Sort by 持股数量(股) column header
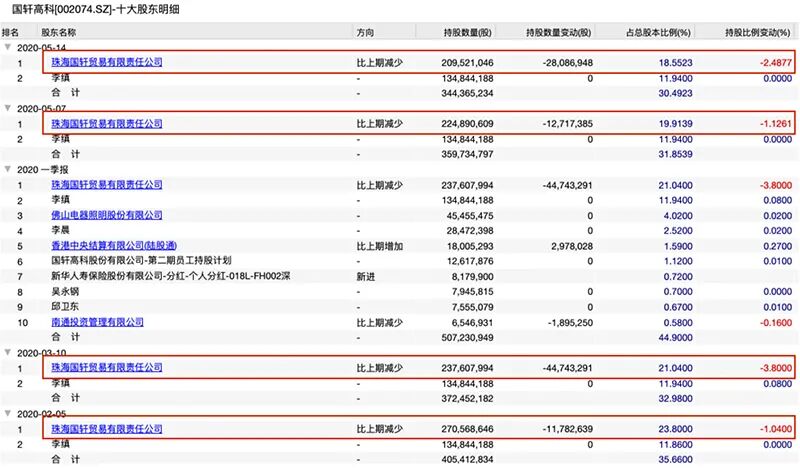 click(467, 32)
